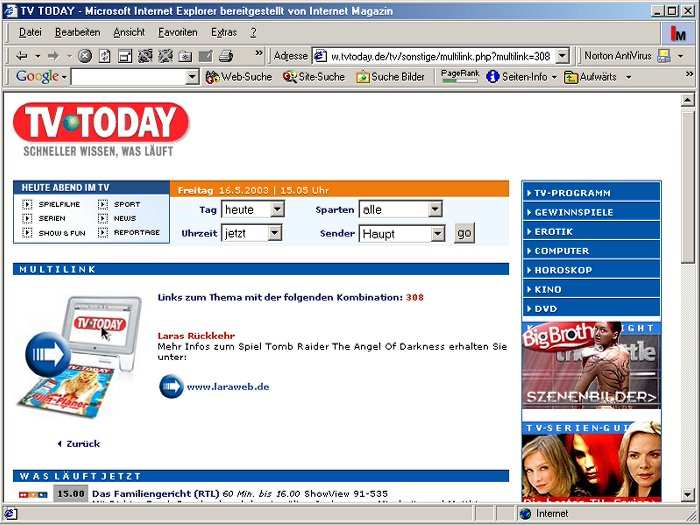Image resolution: width=700 pixels, height=525 pixels.
Task: Click the Site-Suche magnifier icon
Action: [x=289, y=77]
